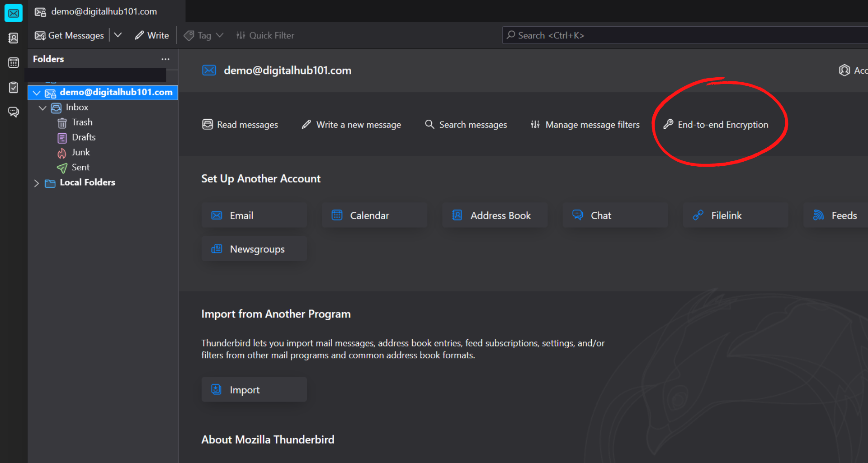Set up a Chat account

[x=615, y=215]
